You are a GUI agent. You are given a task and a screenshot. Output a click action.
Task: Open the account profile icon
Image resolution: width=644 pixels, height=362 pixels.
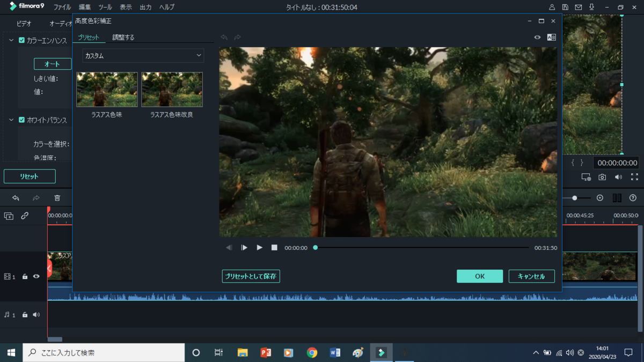tap(552, 8)
